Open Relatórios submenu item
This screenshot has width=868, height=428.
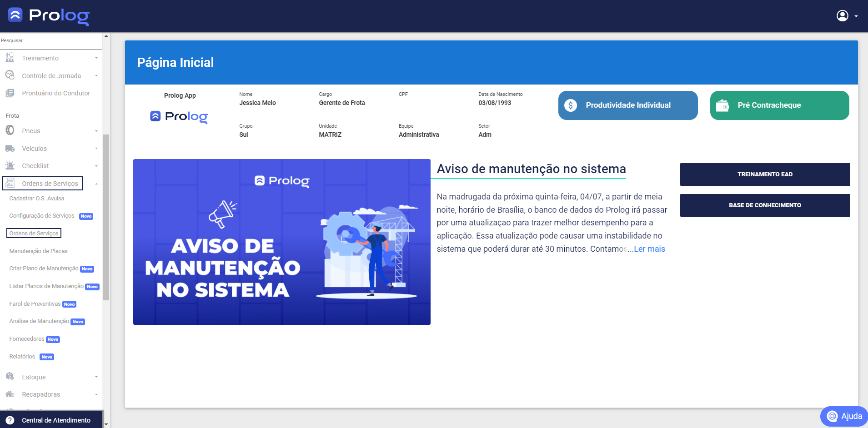[x=22, y=357]
